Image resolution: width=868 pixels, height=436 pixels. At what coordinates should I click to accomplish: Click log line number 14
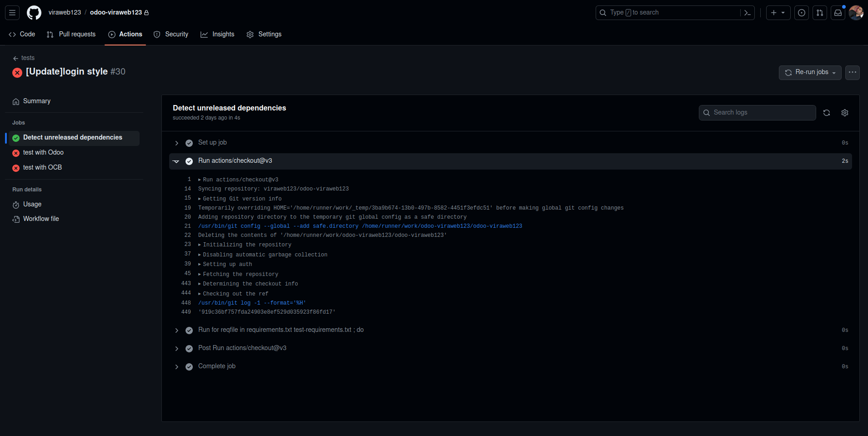coord(187,189)
